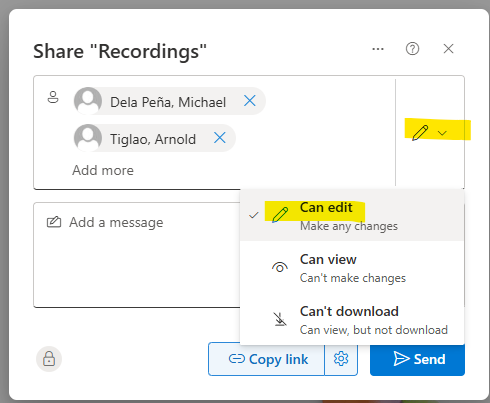
Task: Click Tiglao, Arnold recipient avatar
Action: [x=88, y=138]
